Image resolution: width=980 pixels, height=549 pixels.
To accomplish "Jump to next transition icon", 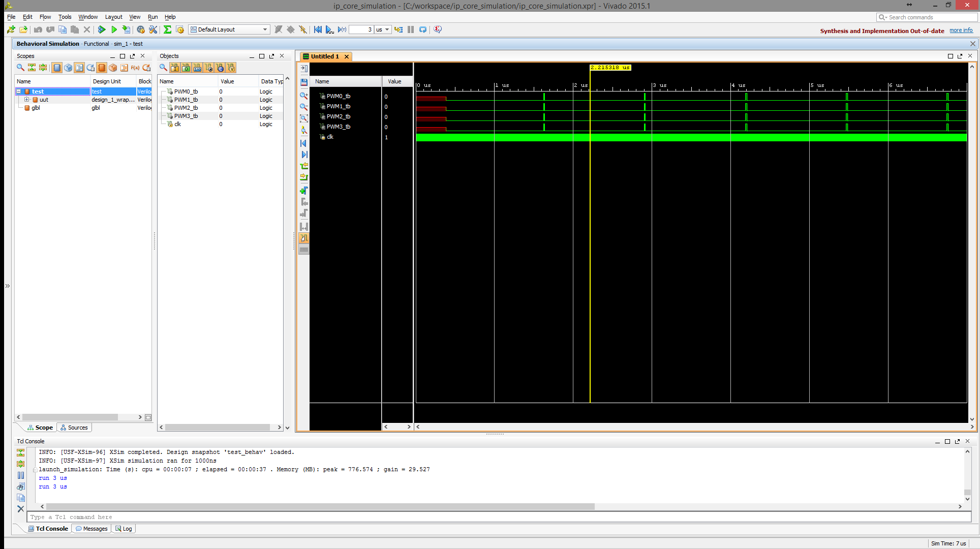I will pos(304,177).
